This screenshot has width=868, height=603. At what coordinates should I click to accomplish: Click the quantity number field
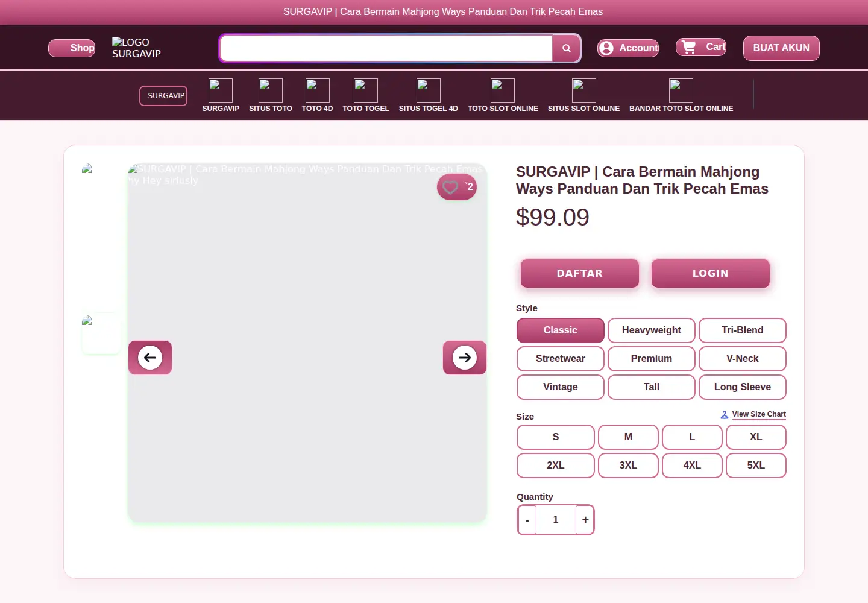click(556, 520)
